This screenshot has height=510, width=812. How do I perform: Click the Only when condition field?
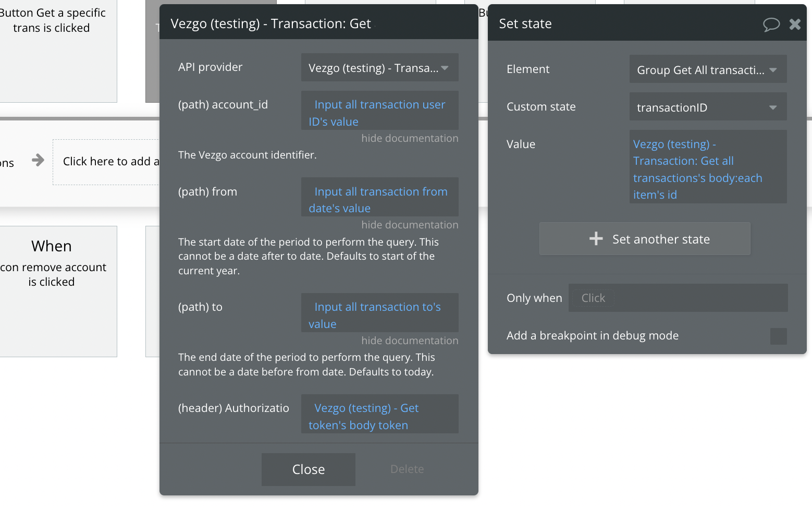click(678, 298)
